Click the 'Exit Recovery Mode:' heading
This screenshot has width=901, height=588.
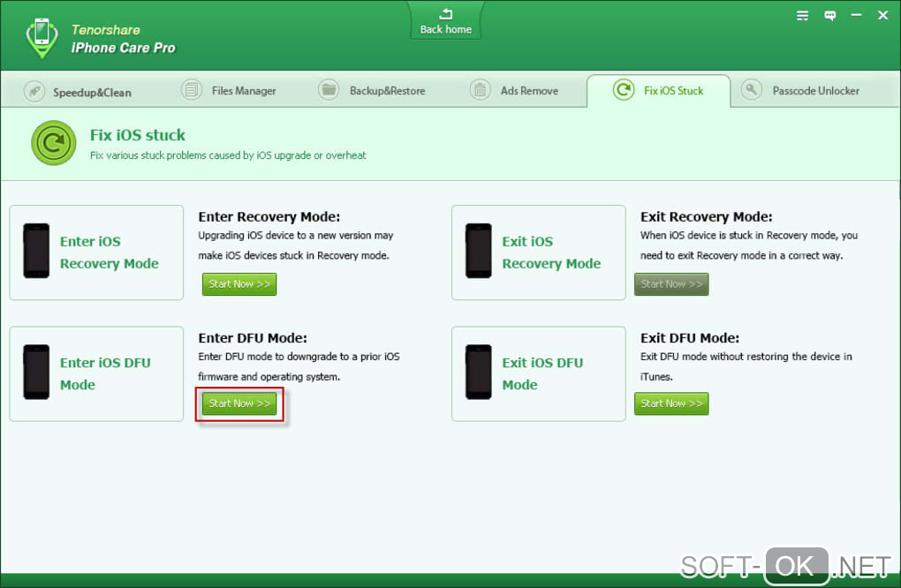coord(706,216)
